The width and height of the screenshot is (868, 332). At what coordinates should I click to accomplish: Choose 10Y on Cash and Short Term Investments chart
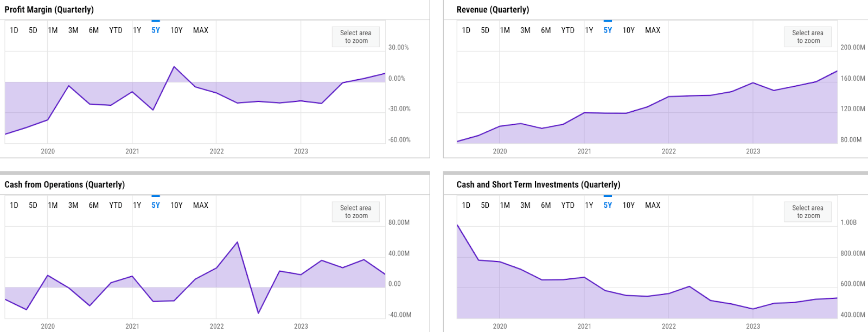[628, 205]
